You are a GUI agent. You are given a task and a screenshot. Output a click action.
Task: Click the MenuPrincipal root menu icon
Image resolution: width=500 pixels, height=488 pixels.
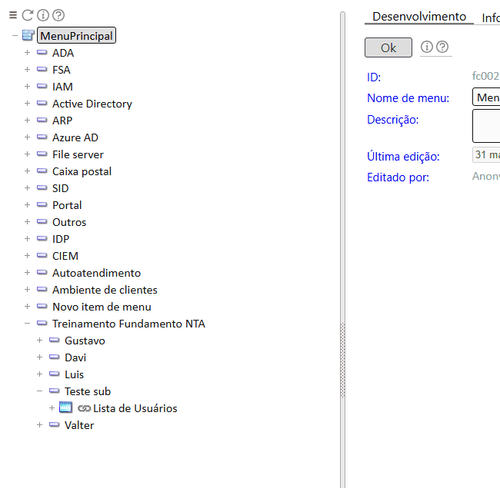click(x=28, y=35)
